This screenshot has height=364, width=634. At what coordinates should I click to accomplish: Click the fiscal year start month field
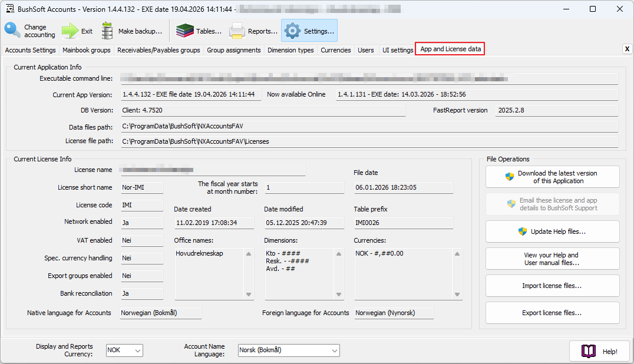pyautogui.click(x=305, y=187)
